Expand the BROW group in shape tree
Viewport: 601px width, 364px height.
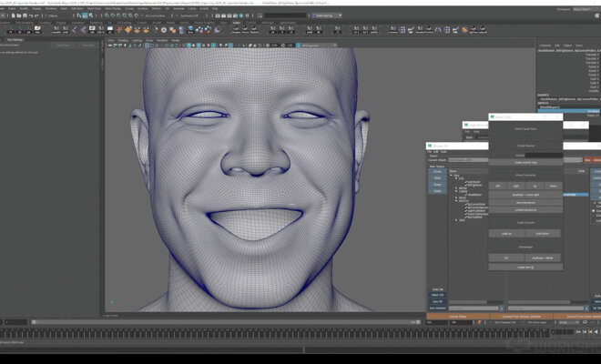click(x=456, y=188)
